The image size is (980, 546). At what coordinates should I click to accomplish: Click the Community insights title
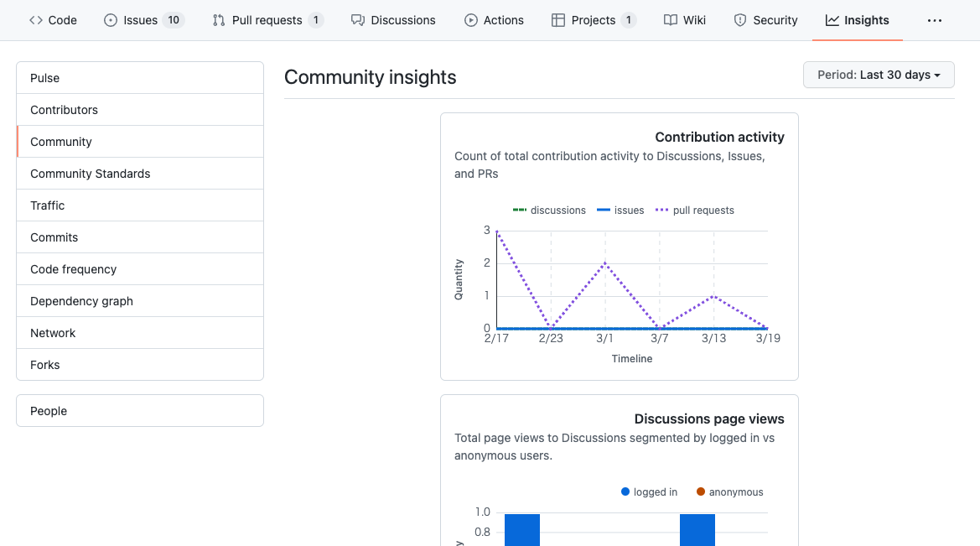(x=370, y=77)
